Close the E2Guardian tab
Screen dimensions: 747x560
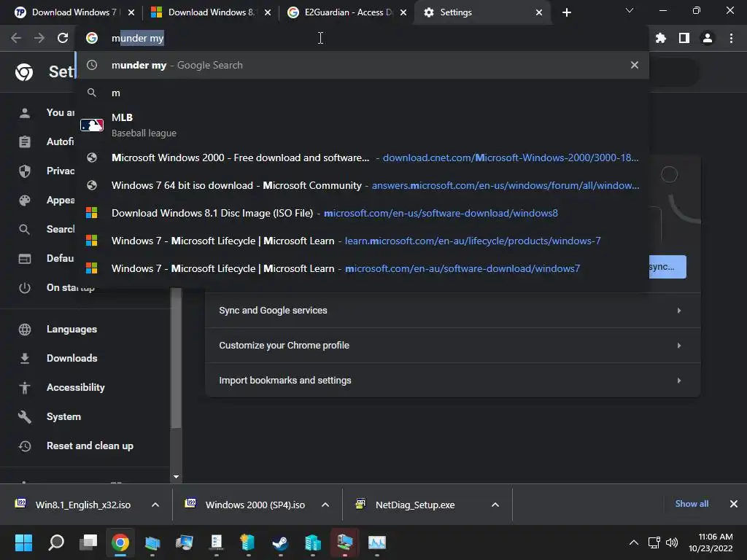tap(403, 12)
